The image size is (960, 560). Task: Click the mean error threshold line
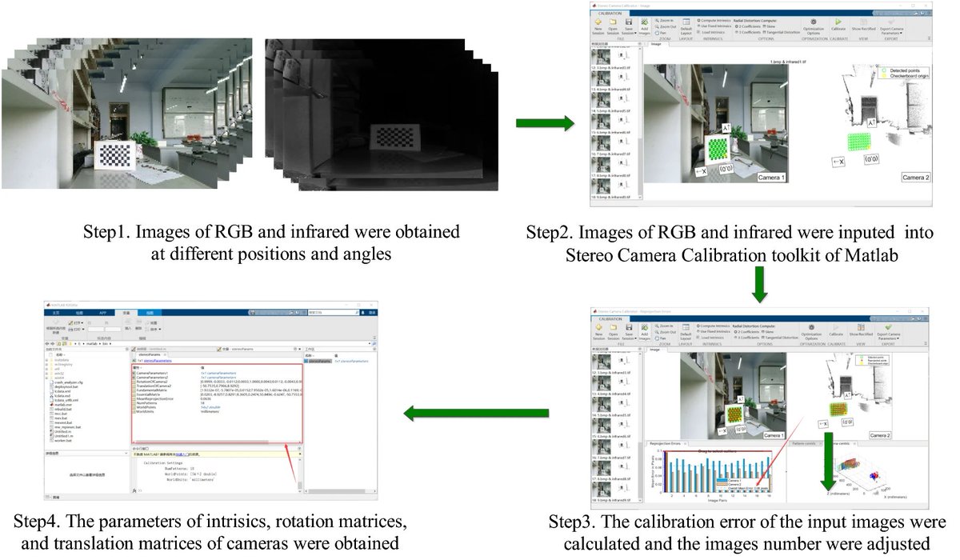coord(720,464)
